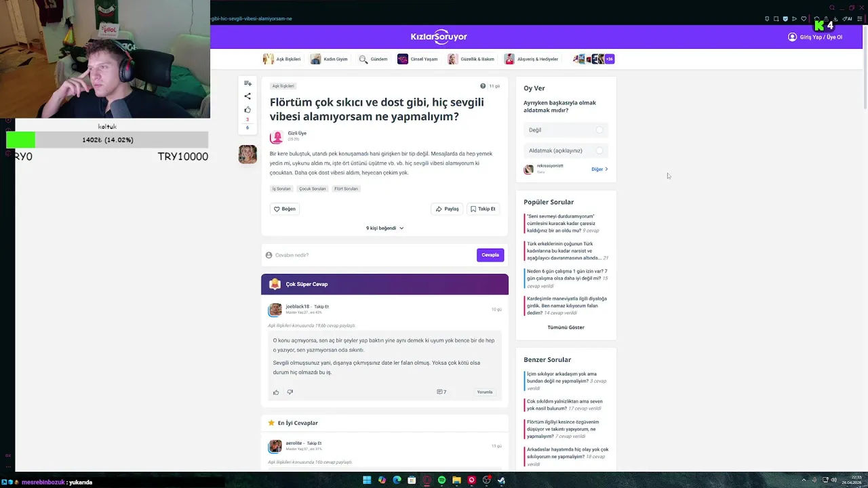This screenshot has height=488, width=868.
Task: Click the Paylaş share button
Action: [447, 209]
